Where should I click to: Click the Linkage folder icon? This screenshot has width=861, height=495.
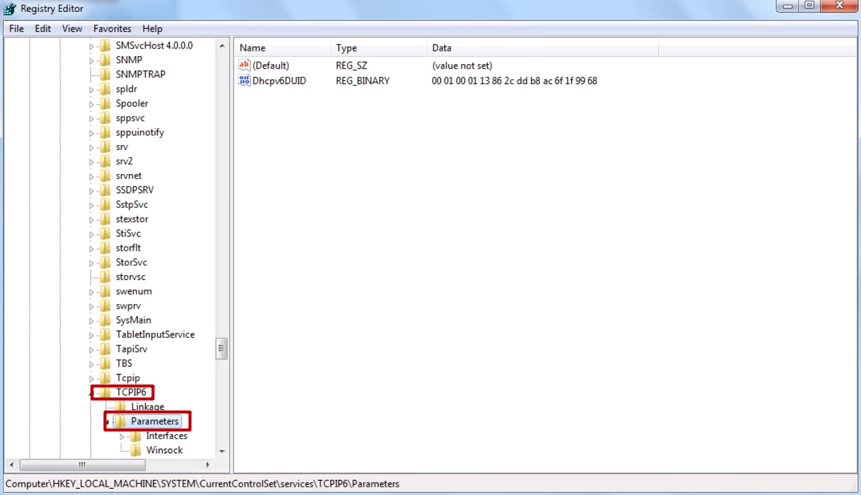[x=120, y=407]
